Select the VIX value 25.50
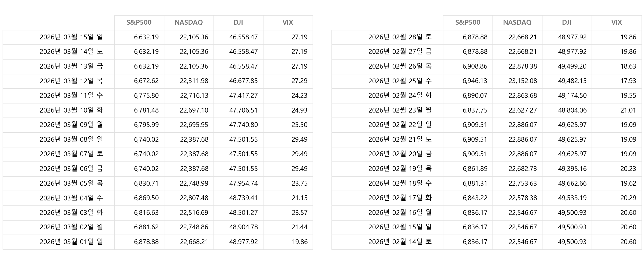The image size is (644, 265). point(299,125)
